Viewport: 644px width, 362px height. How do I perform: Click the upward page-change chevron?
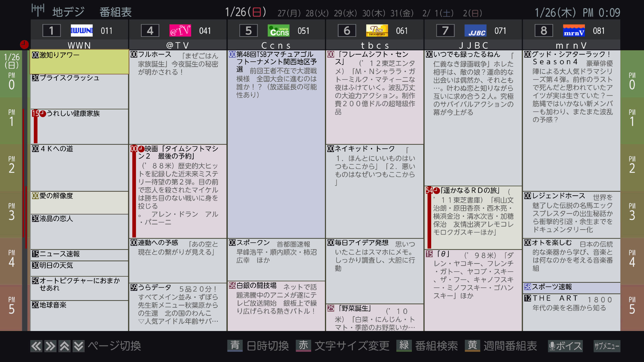(x=64, y=346)
